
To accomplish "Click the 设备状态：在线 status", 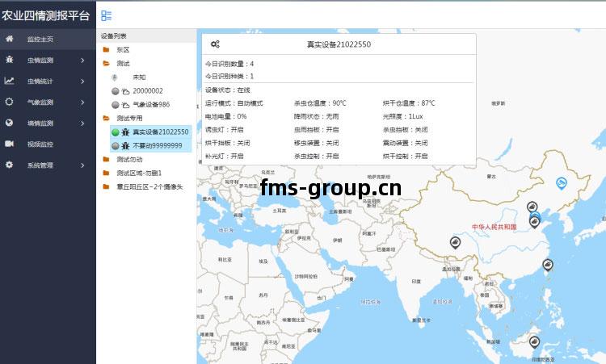I will tap(228, 90).
